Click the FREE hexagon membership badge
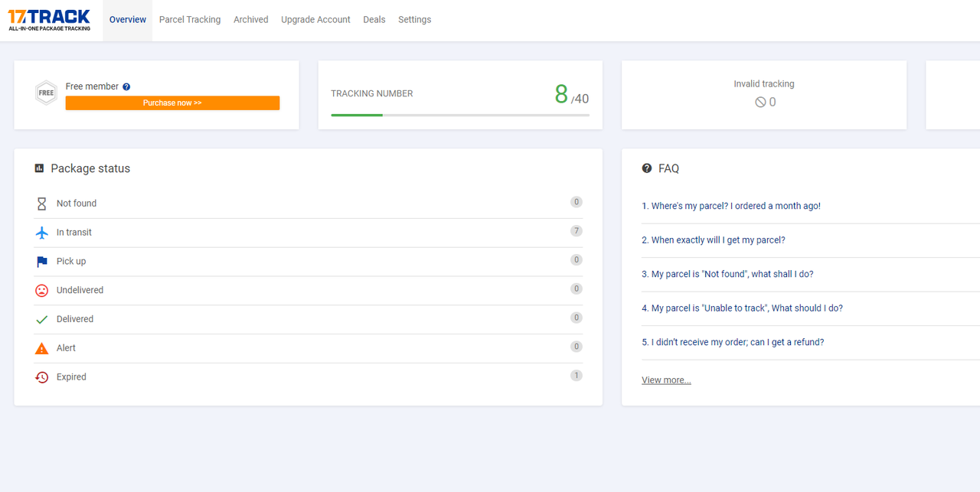Viewport: 980px width, 492px height. tap(47, 93)
